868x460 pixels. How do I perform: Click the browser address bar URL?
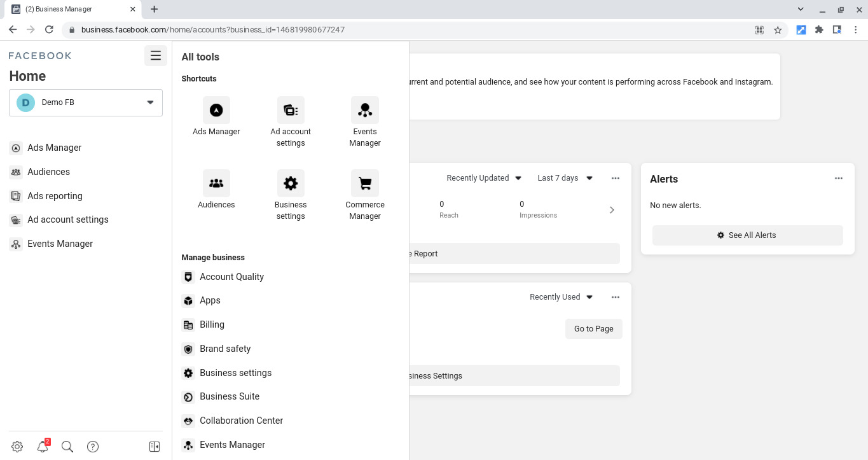coord(213,30)
